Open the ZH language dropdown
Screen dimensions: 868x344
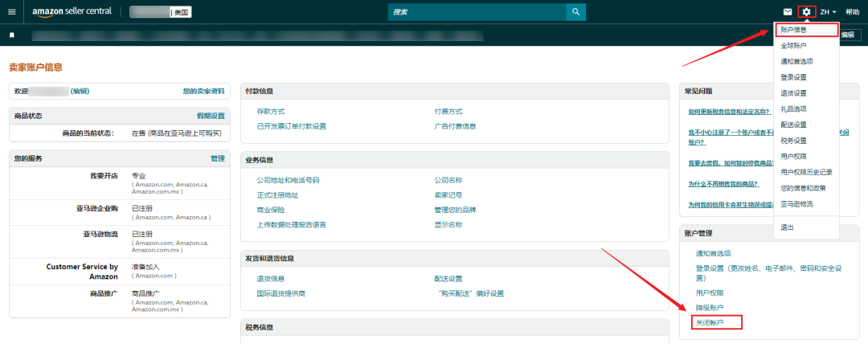[828, 11]
